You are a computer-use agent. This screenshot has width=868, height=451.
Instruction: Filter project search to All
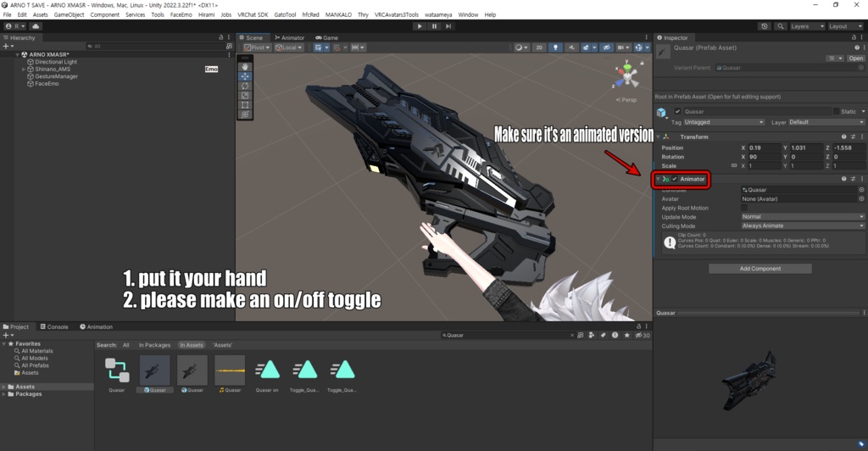pyautogui.click(x=126, y=345)
